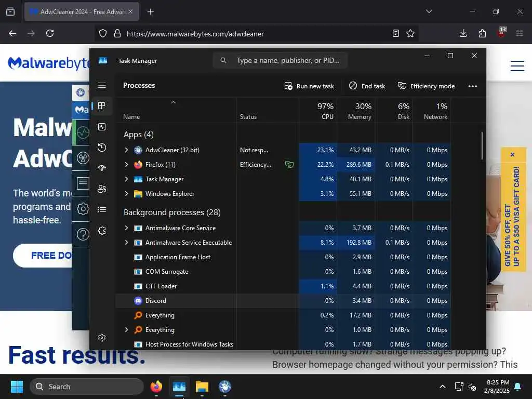This screenshot has height=399, width=532.
Task: Open Startup apps page in sidebar
Action: pos(102,168)
